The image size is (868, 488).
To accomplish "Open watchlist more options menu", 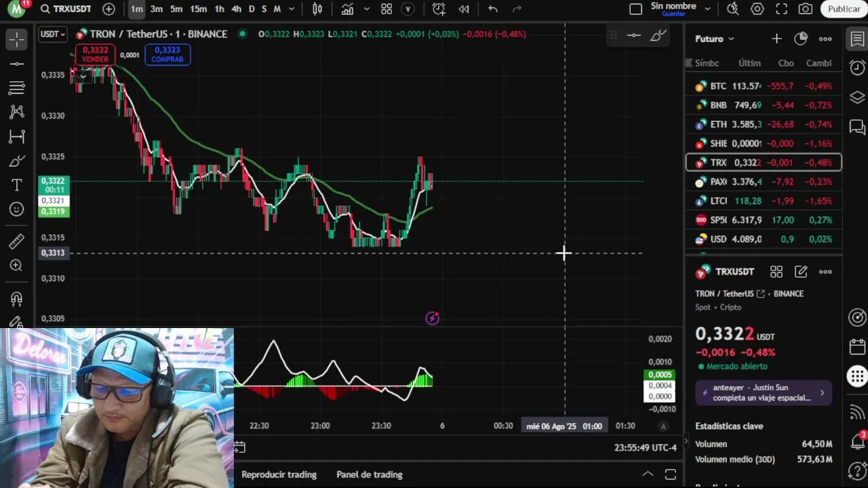I will tap(825, 39).
